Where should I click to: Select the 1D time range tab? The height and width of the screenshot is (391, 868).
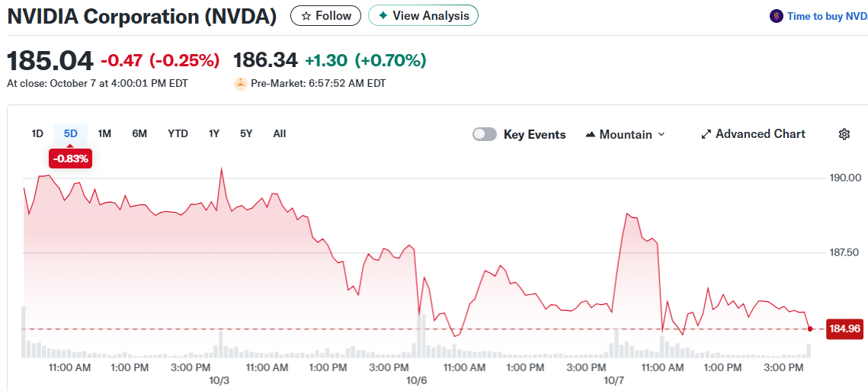(37, 133)
